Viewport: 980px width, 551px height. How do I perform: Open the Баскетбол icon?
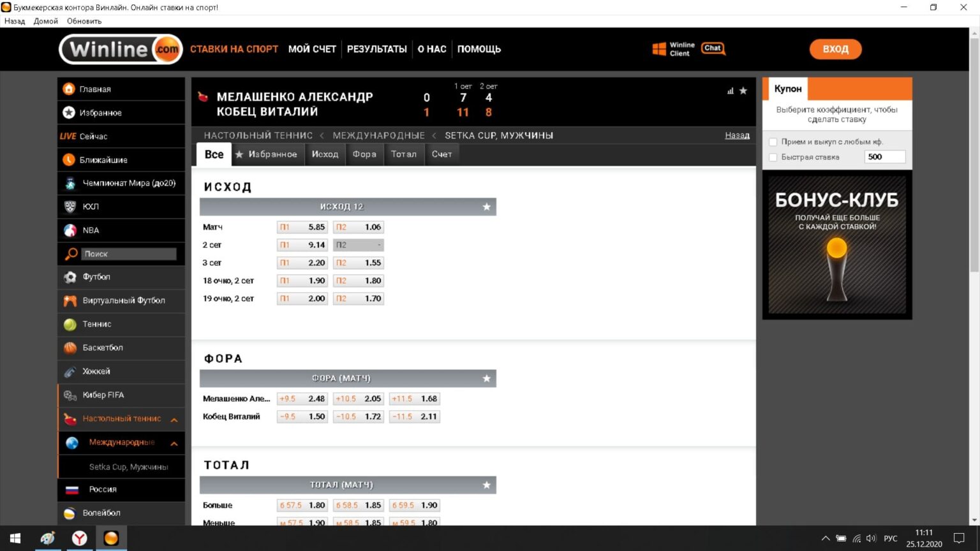[x=70, y=348]
